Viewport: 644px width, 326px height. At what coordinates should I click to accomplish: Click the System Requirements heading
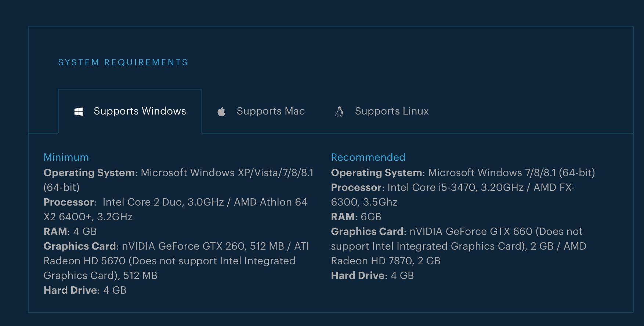[123, 62]
